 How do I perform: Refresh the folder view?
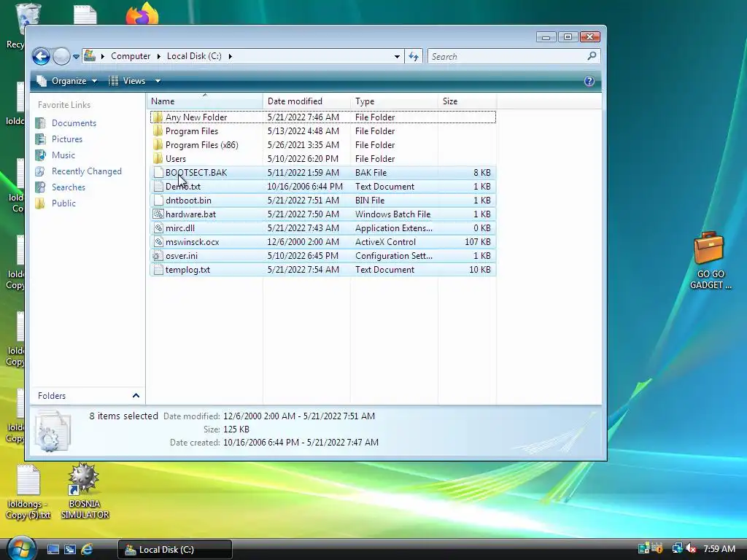pos(414,57)
